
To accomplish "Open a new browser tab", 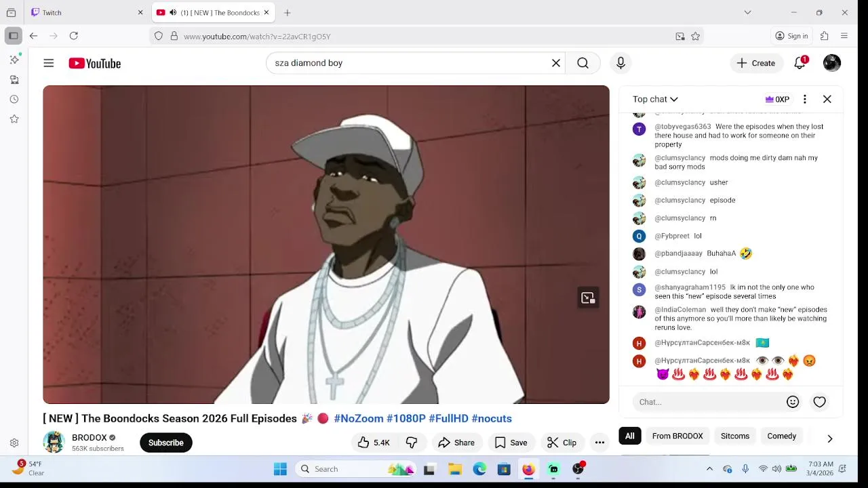I will tap(288, 12).
